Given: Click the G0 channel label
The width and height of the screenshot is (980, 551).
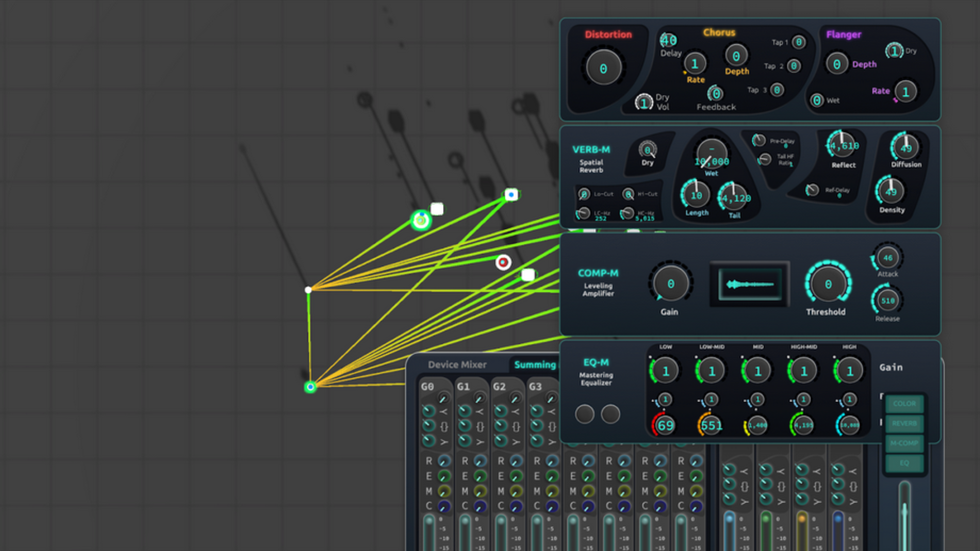Looking at the screenshot, I should [427, 387].
